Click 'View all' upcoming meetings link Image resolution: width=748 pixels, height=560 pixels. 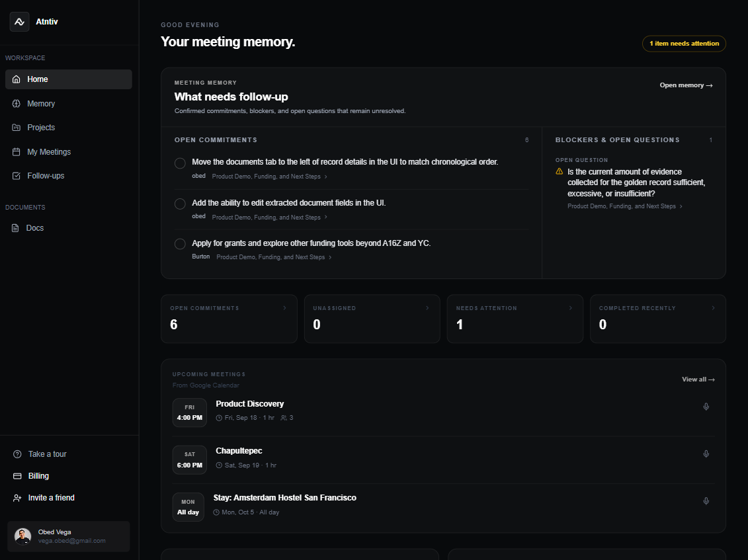pyautogui.click(x=698, y=380)
